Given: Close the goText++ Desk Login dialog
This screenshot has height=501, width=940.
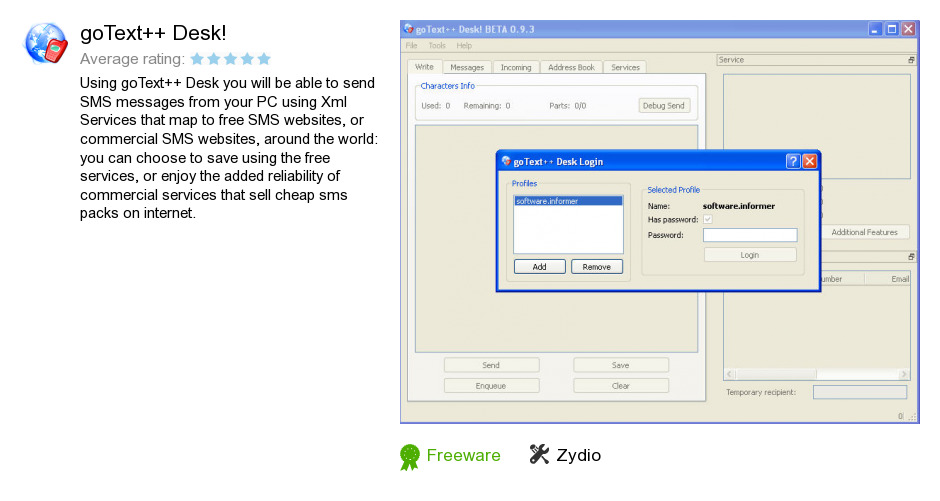Looking at the screenshot, I should 809,161.
